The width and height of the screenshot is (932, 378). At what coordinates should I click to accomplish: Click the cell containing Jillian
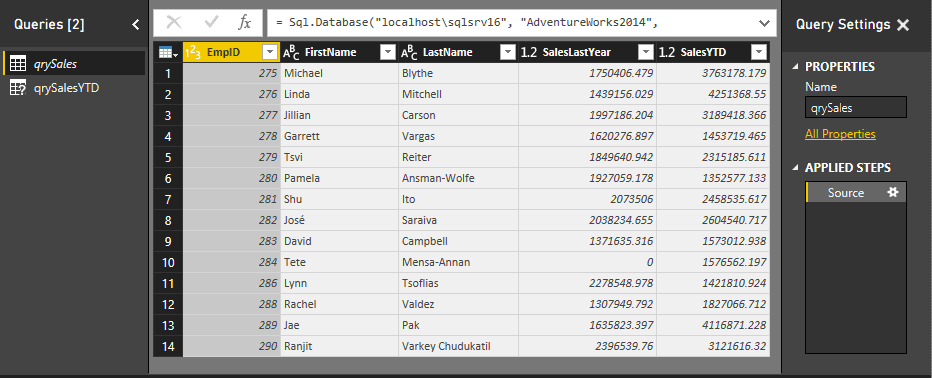[x=339, y=115]
